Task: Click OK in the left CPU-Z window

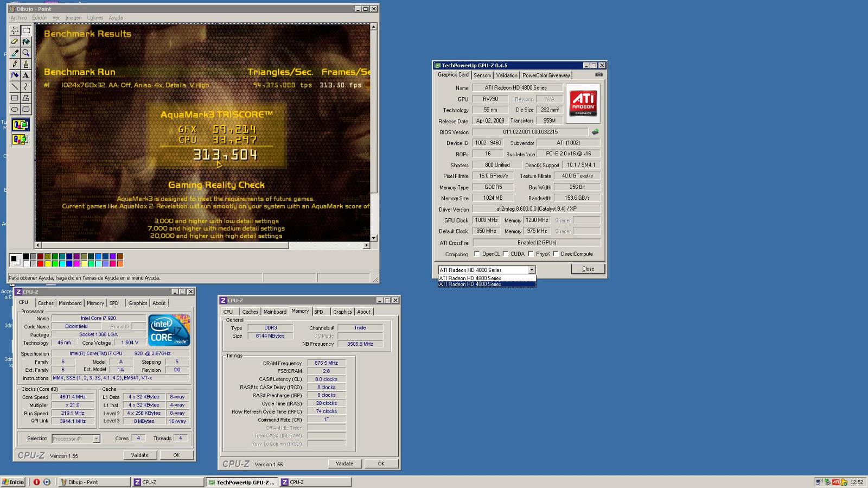Action: pyautogui.click(x=176, y=455)
